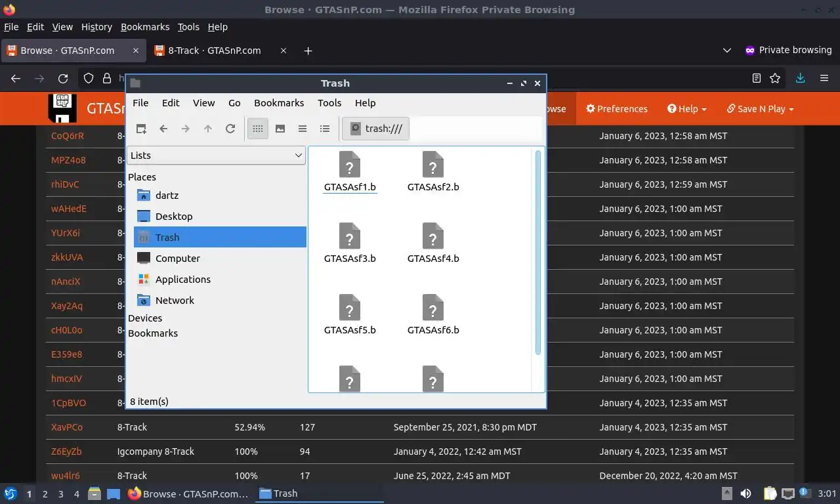Screen dimensions: 840x504
Task: Switch file manager to detailed list view
Action: (325, 129)
